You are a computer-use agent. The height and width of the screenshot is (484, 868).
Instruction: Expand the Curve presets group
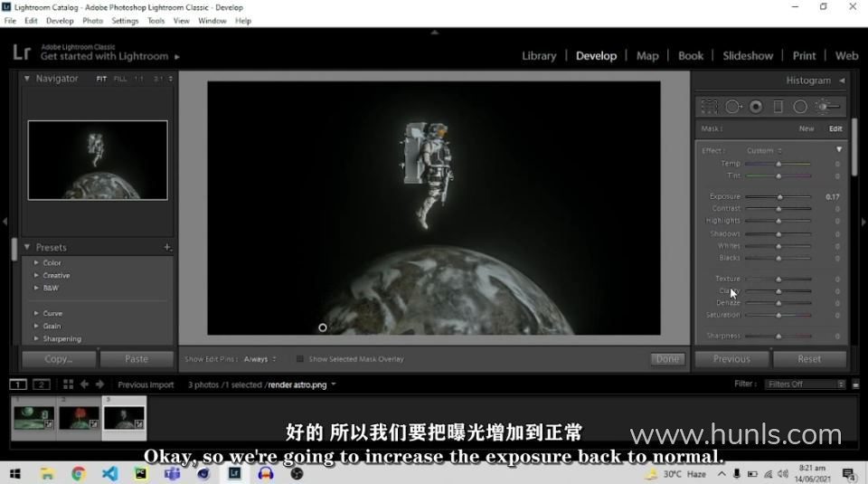coord(36,313)
